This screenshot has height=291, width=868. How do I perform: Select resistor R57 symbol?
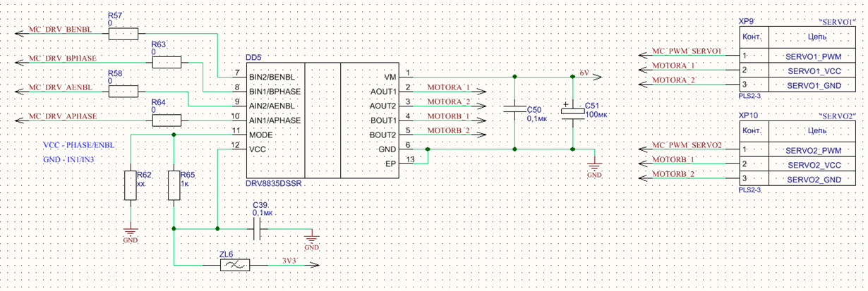tap(123, 32)
